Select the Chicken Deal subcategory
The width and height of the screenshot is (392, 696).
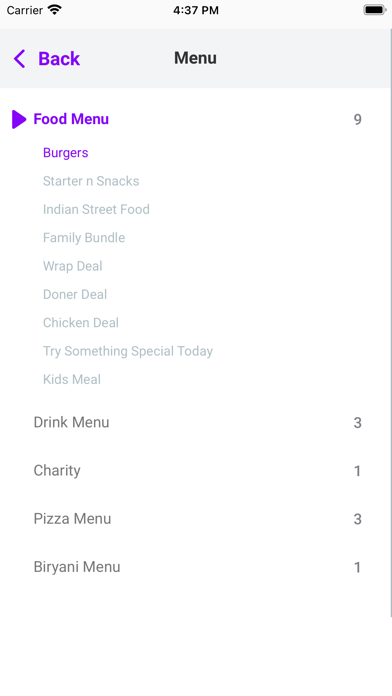pyautogui.click(x=81, y=323)
